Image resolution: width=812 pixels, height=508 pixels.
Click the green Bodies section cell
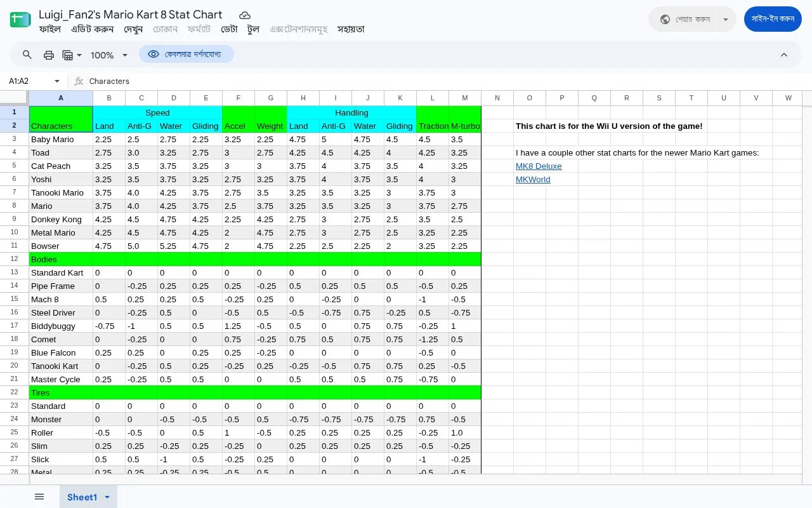coord(61,259)
